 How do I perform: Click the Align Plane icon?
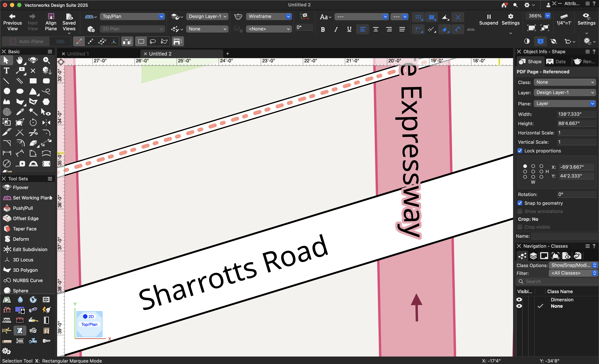(x=51, y=17)
